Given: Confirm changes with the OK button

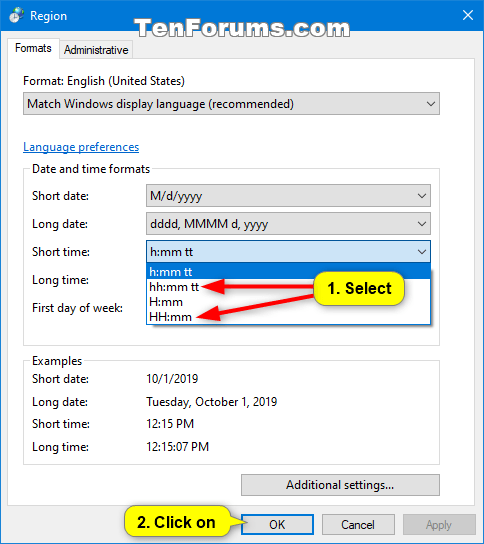Looking at the screenshot, I should [278, 525].
